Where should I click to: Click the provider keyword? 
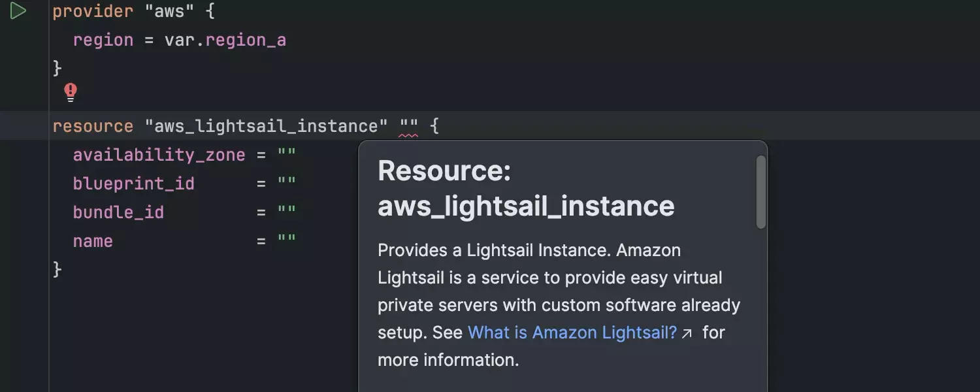pyautogui.click(x=93, y=12)
